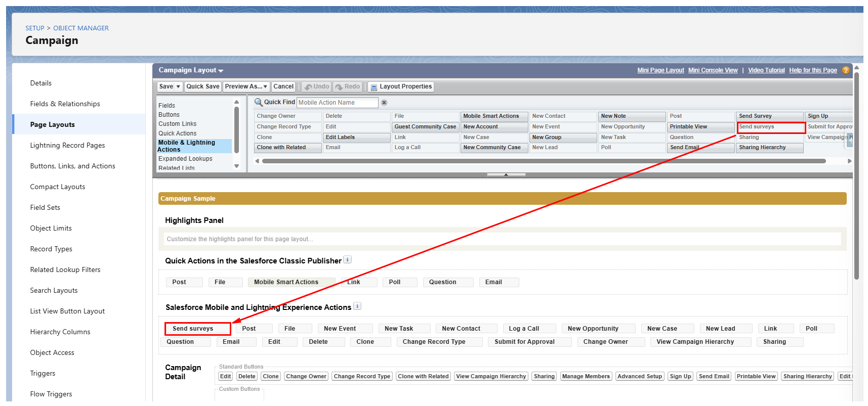The width and height of the screenshot is (868, 406).
Task: Open Page Layouts in the sidebar
Action: tap(53, 124)
